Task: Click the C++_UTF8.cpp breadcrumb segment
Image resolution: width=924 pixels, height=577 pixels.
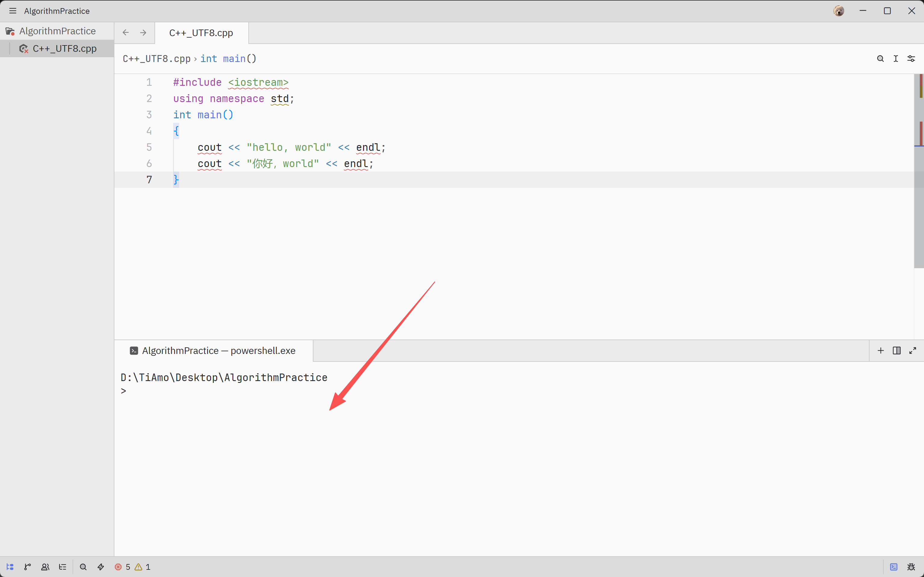Action: [157, 59]
